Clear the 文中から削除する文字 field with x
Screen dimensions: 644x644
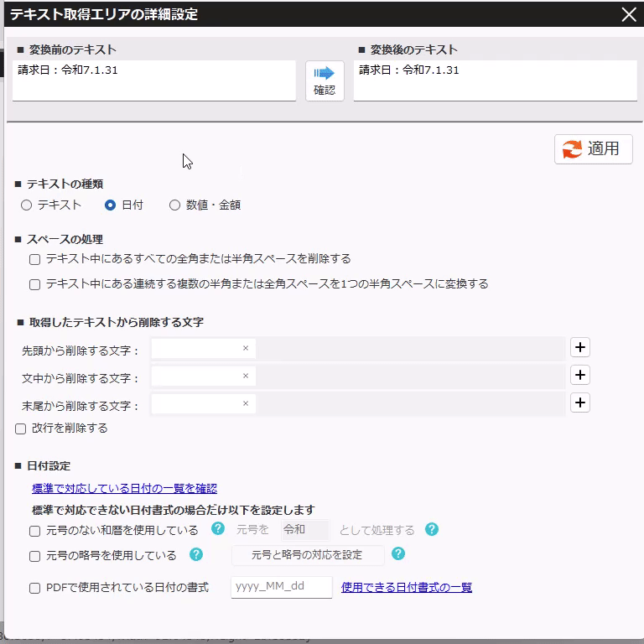[x=246, y=377]
